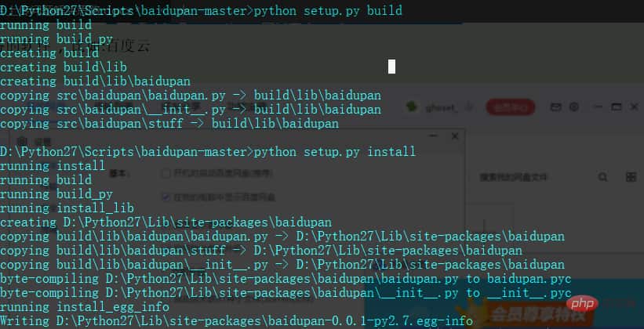Click 'copying build\lib\baidupan\stuff' line

coord(261,250)
